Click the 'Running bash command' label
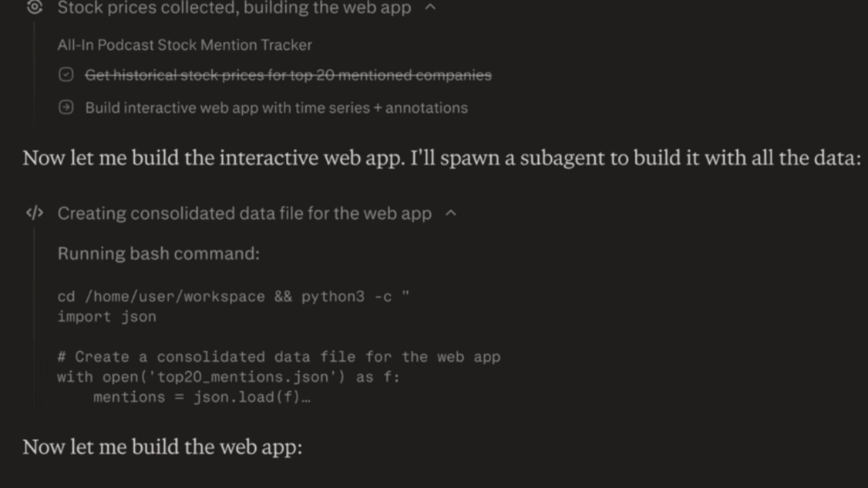Viewport: 868px width, 488px height. (x=158, y=253)
